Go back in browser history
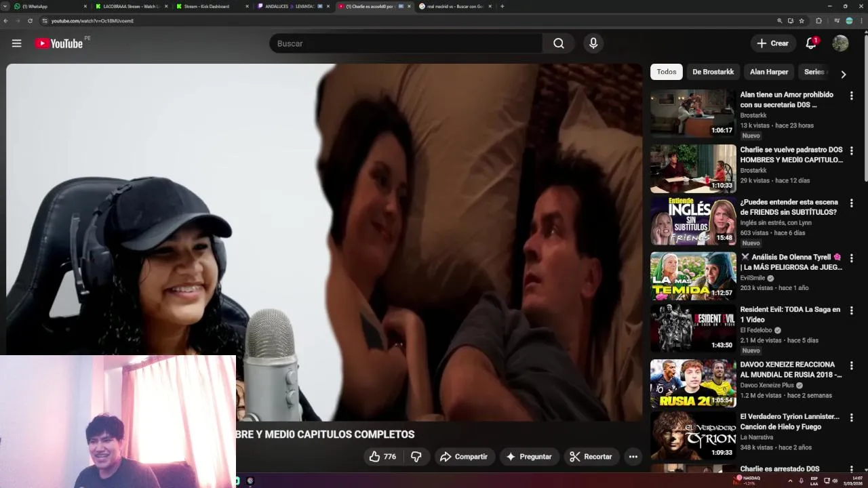The image size is (868, 488). 5,21
